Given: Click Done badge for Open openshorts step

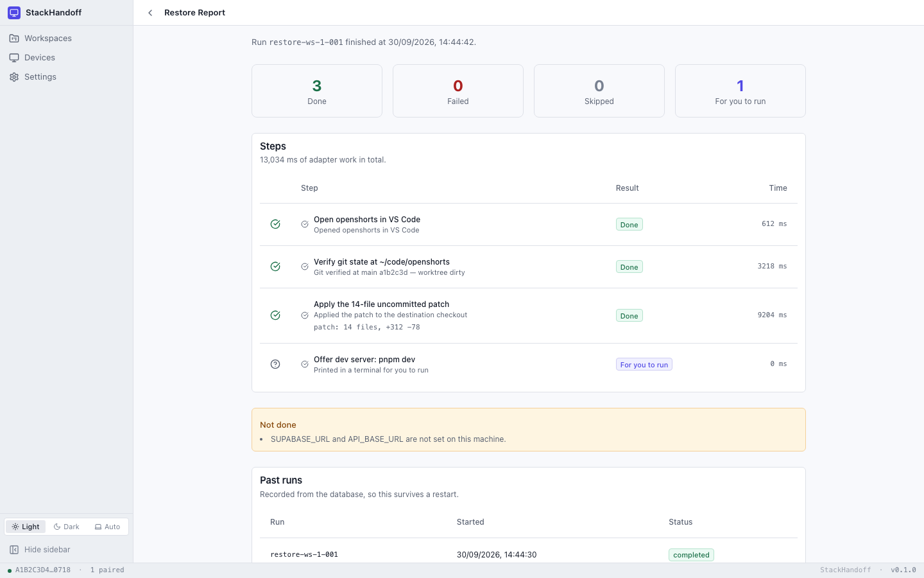Looking at the screenshot, I should tap(629, 225).
